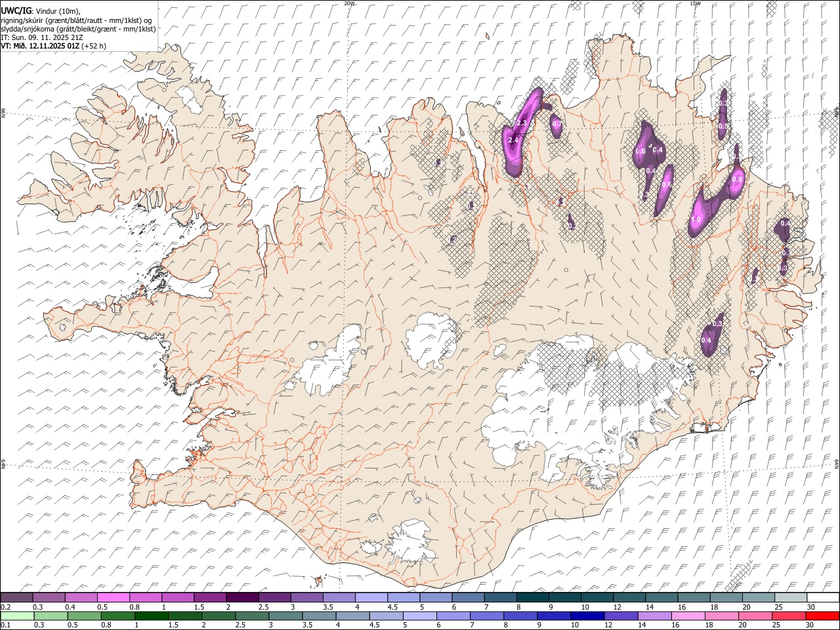Click the Mýrdalsjökull glacier near the south coast

click(x=411, y=543)
